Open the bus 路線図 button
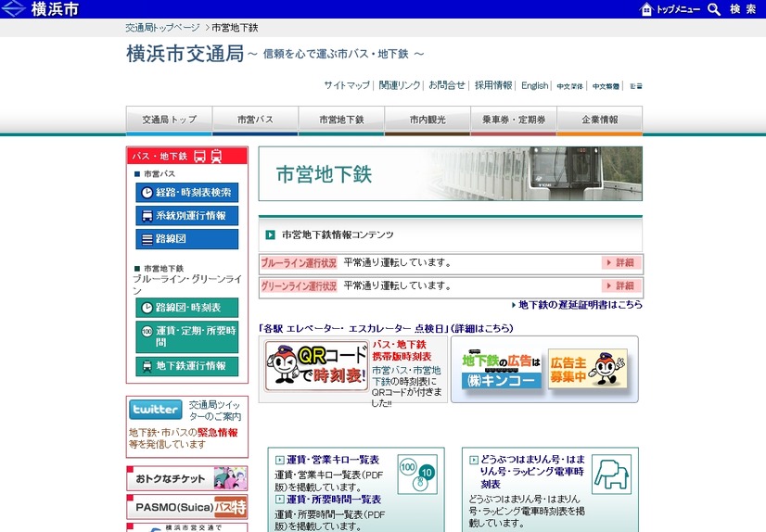The height and width of the screenshot is (532, 766). [x=187, y=239]
